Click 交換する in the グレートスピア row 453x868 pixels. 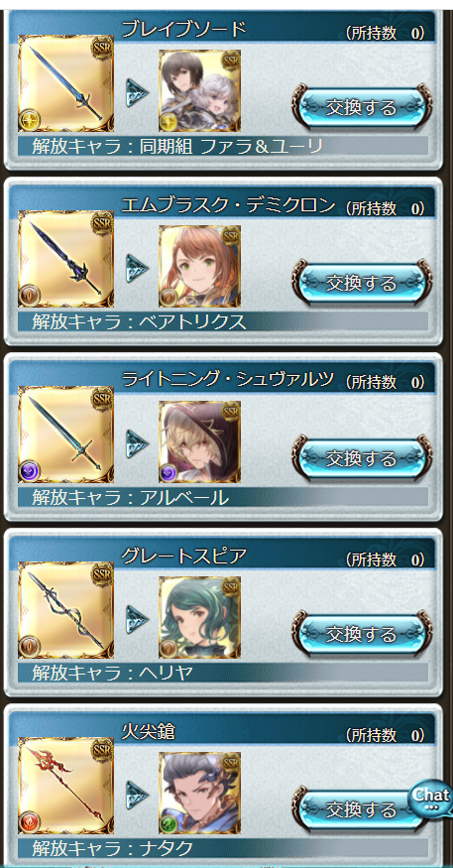[x=361, y=634]
